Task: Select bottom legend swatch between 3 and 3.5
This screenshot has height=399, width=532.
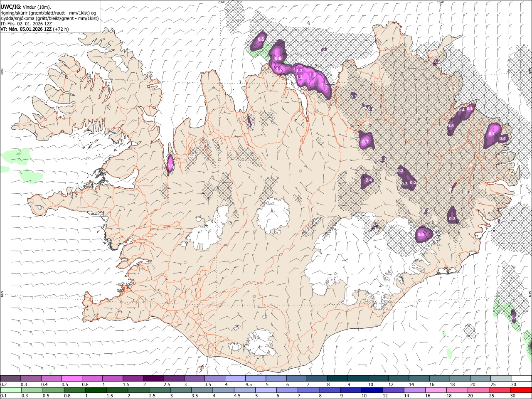Action: (x=181, y=390)
